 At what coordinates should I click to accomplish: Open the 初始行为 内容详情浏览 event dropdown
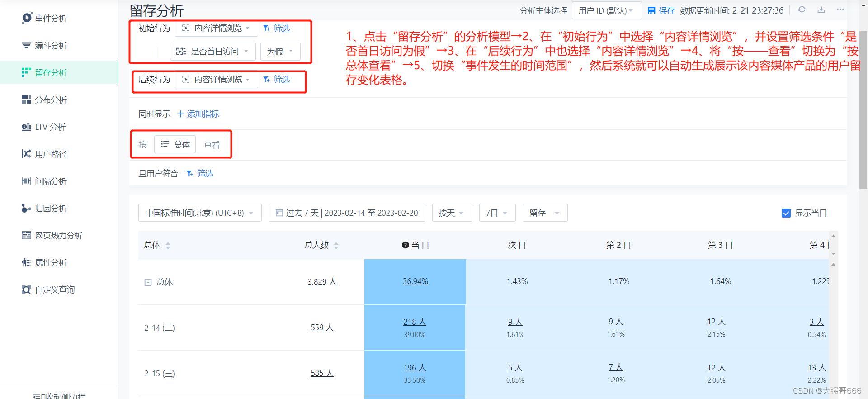click(216, 28)
